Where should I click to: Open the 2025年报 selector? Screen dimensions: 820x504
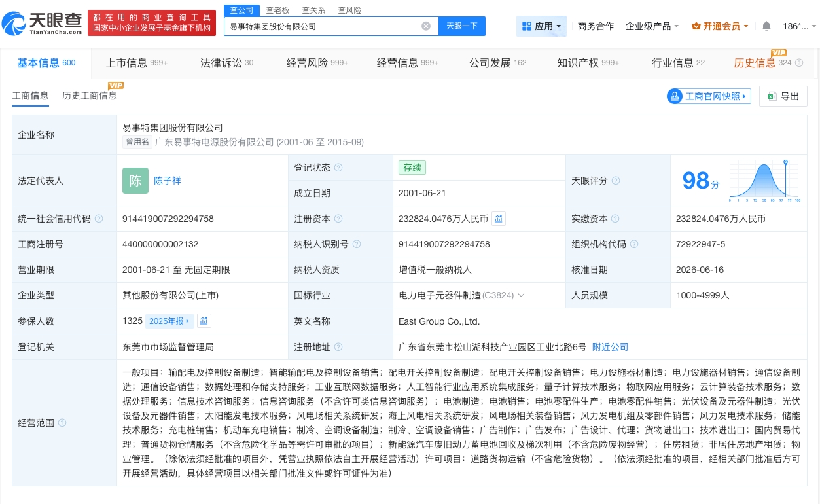pyautogui.click(x=169, y=321)
